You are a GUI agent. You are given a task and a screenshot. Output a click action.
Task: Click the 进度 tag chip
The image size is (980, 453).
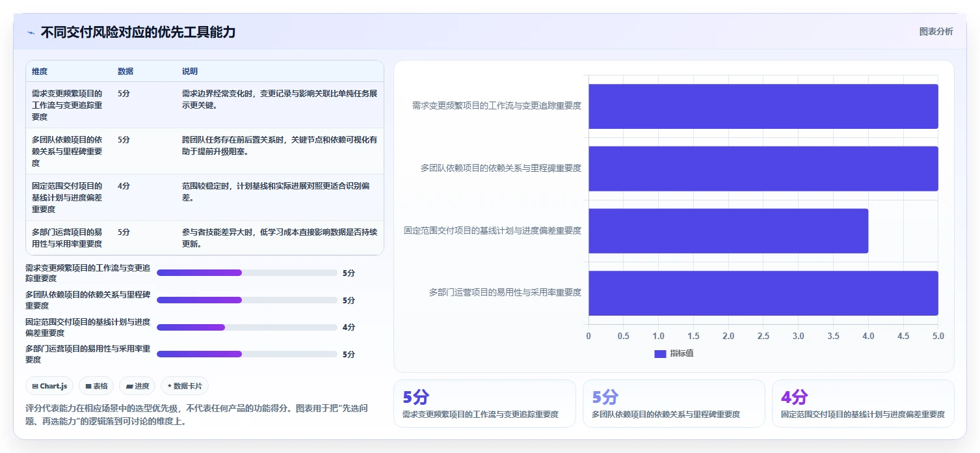[137, 386]
